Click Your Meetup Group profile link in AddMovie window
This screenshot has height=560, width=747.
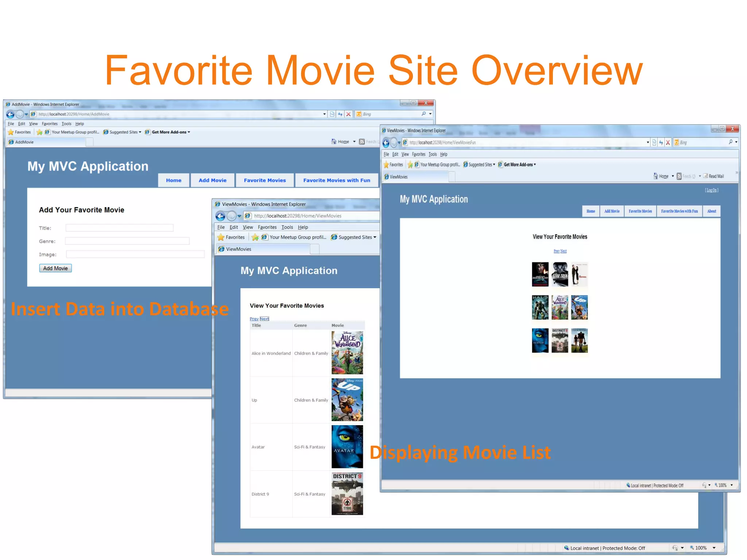[72, 132]
